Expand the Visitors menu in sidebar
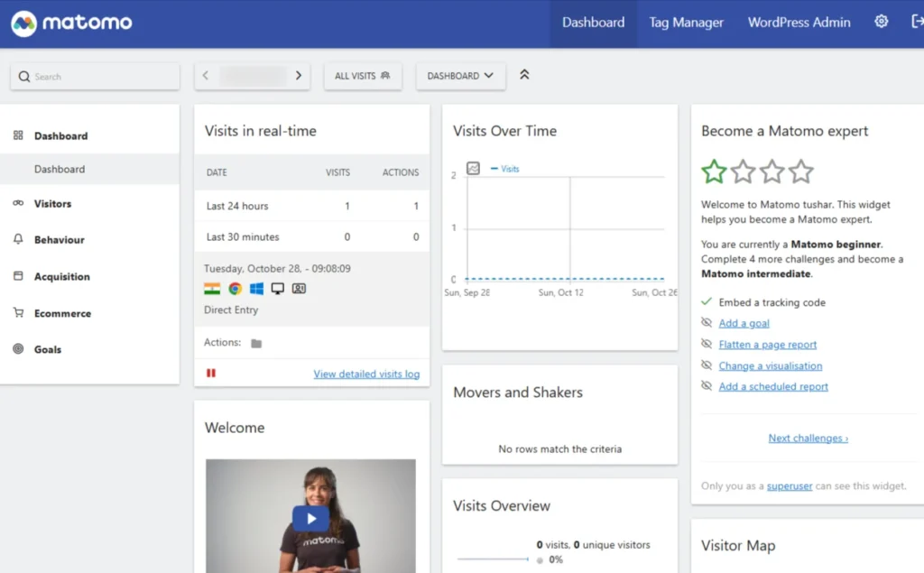 (x=52, y=204)
